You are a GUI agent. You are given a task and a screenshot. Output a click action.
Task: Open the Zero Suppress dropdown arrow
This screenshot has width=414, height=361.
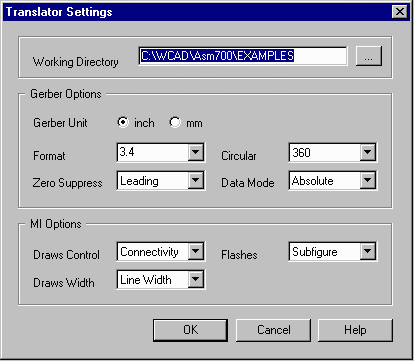[x=195, y=180]
